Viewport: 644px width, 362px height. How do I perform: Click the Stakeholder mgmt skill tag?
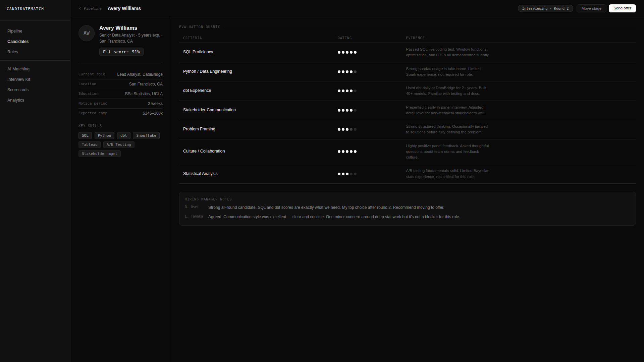99,154
